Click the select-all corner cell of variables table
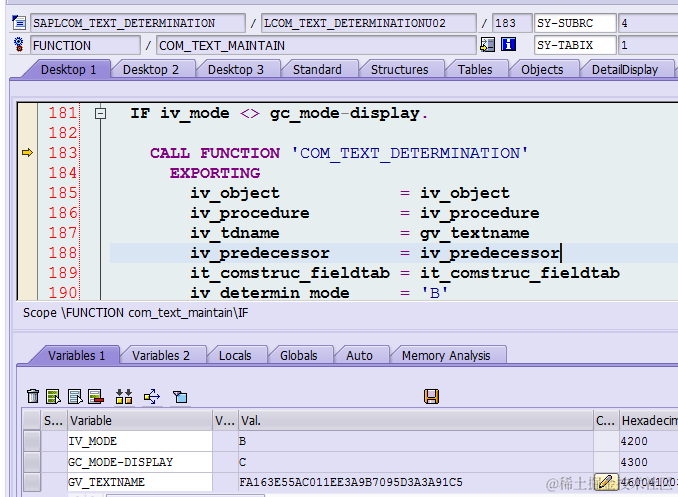 click(32, 420)
